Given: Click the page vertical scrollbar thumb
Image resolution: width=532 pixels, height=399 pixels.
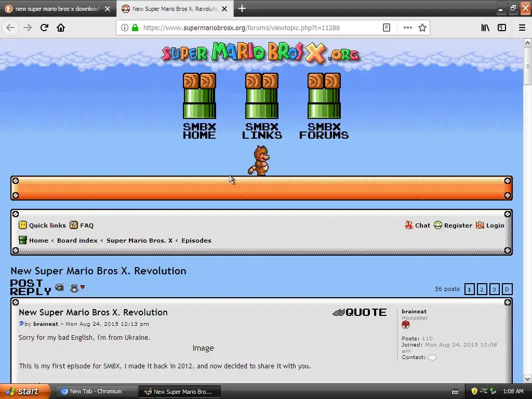Looking at the screenshot, I should point(527,66).
